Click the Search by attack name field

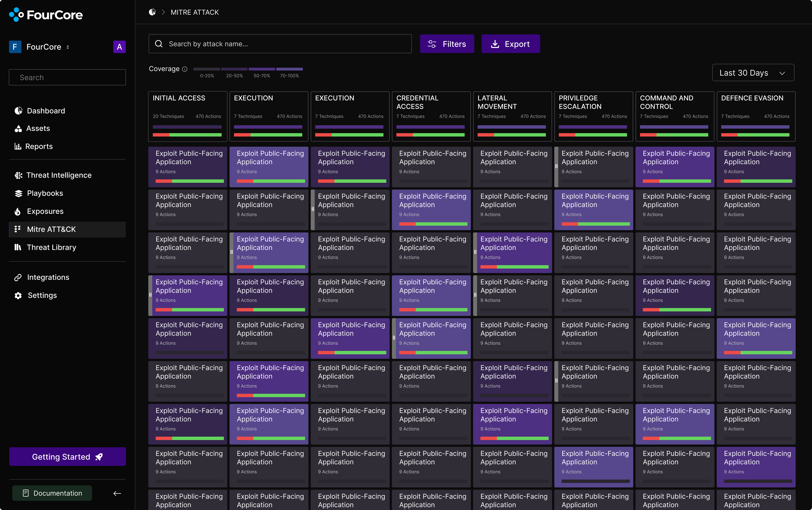[280, 44]
